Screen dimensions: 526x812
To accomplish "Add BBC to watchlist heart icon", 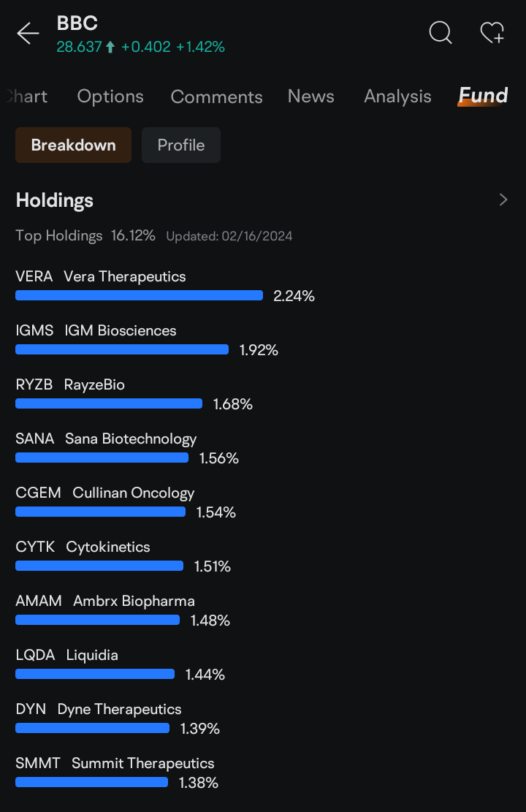I will (x=492, y=33).
